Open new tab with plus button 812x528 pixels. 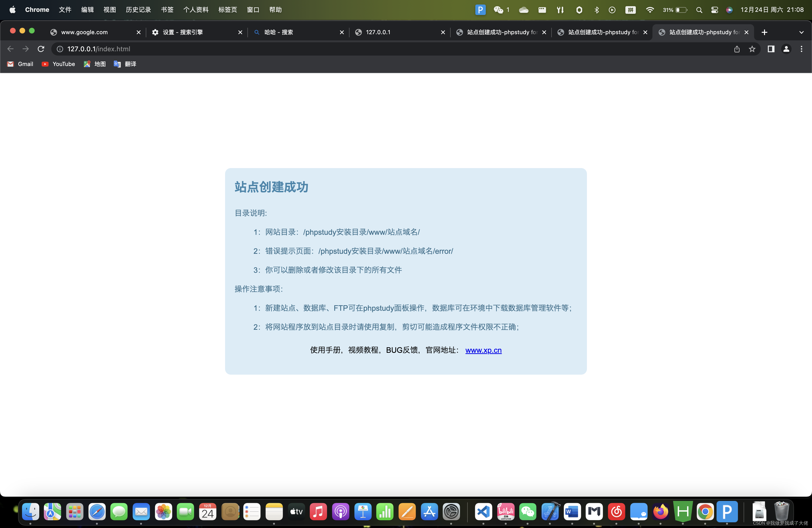(764, 32)
